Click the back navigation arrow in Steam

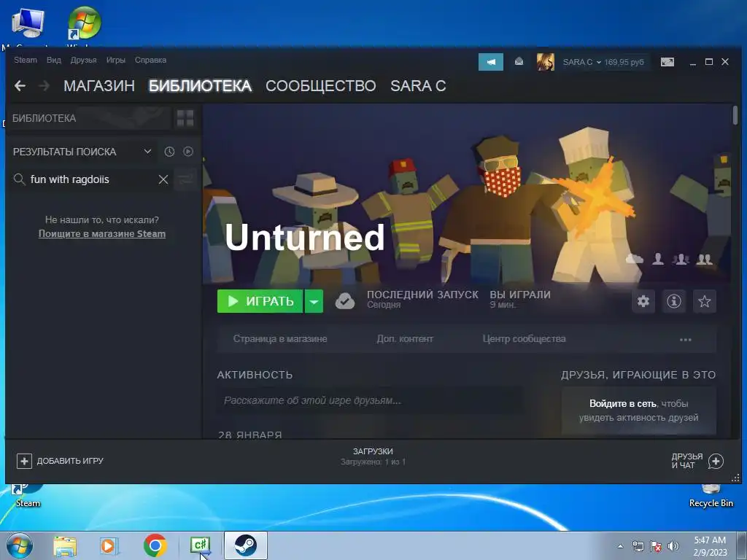tap(20, 86)
